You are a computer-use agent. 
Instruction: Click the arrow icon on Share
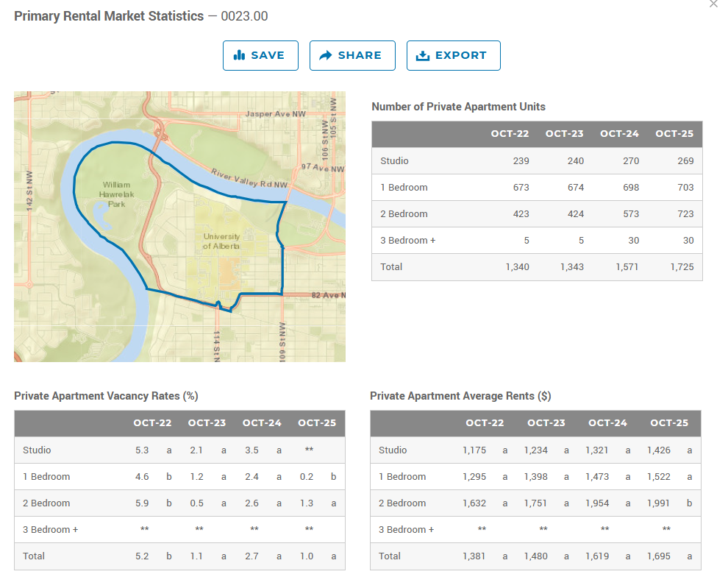point(326,55)
